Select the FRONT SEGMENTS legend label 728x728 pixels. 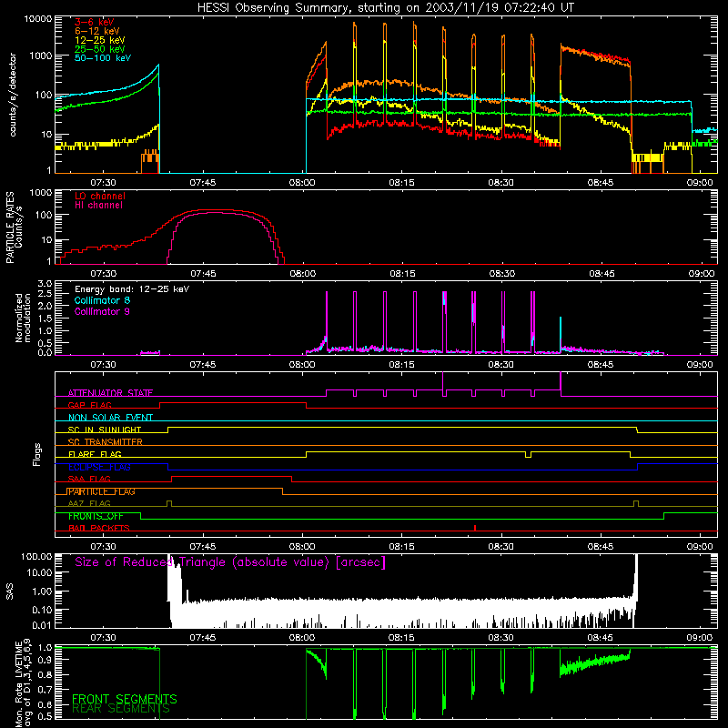(124, 699)
